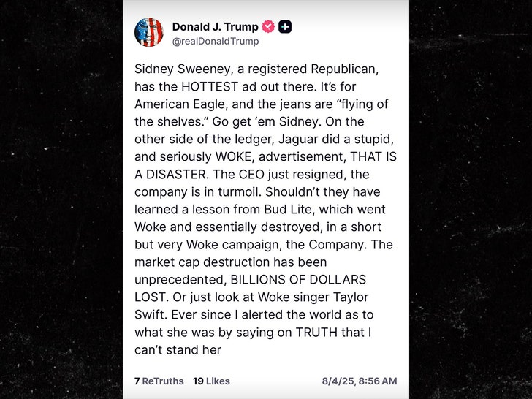View the 7 ReTruths list
532x399 pixels.
point(159,381)
